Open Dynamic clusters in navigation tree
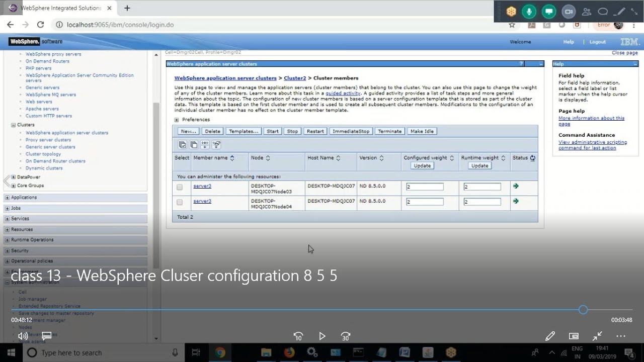 coord(44,168)
